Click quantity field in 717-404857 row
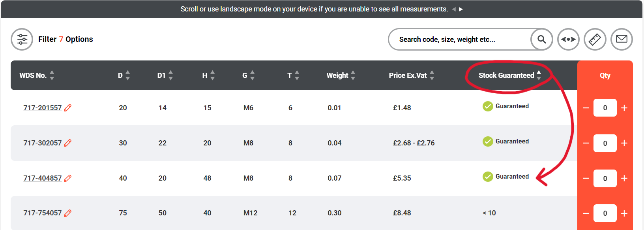This screenshot has height=230, width=644. (x=605, y=178)
